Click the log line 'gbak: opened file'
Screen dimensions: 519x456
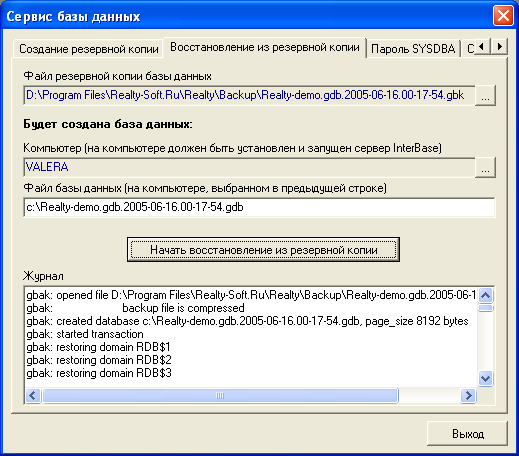(251, 295)
